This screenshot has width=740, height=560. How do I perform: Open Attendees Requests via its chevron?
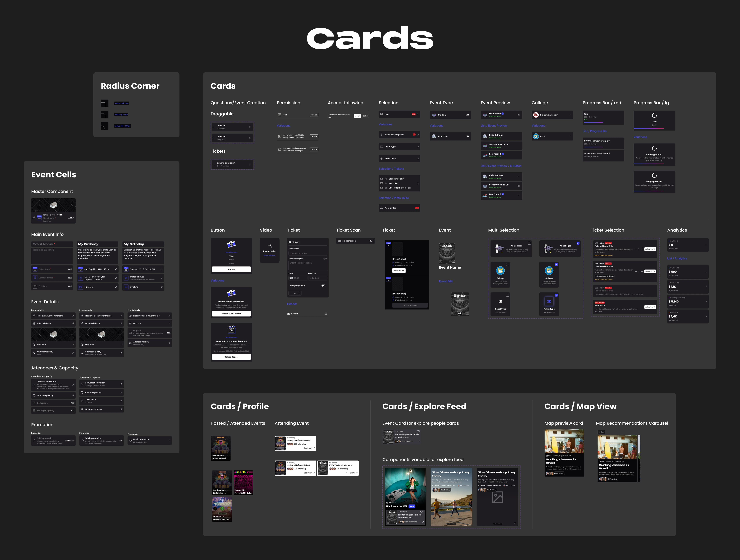tap(418, 134)
